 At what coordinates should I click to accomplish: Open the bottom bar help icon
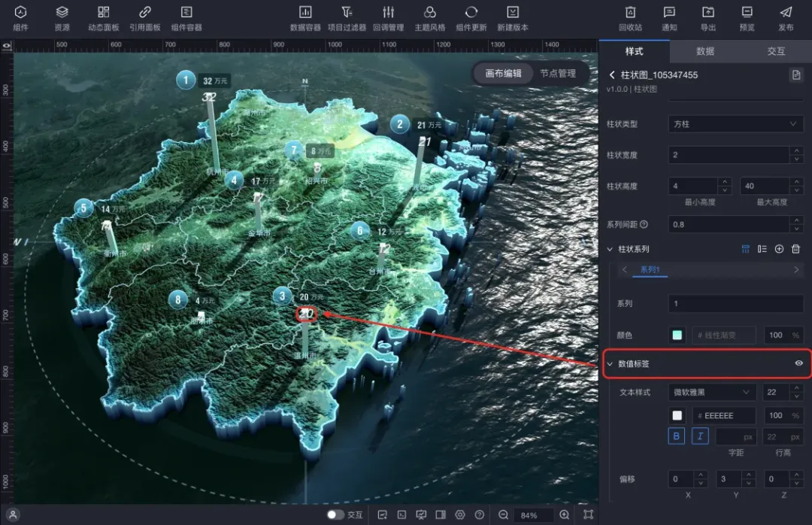(x=480, y=514)
